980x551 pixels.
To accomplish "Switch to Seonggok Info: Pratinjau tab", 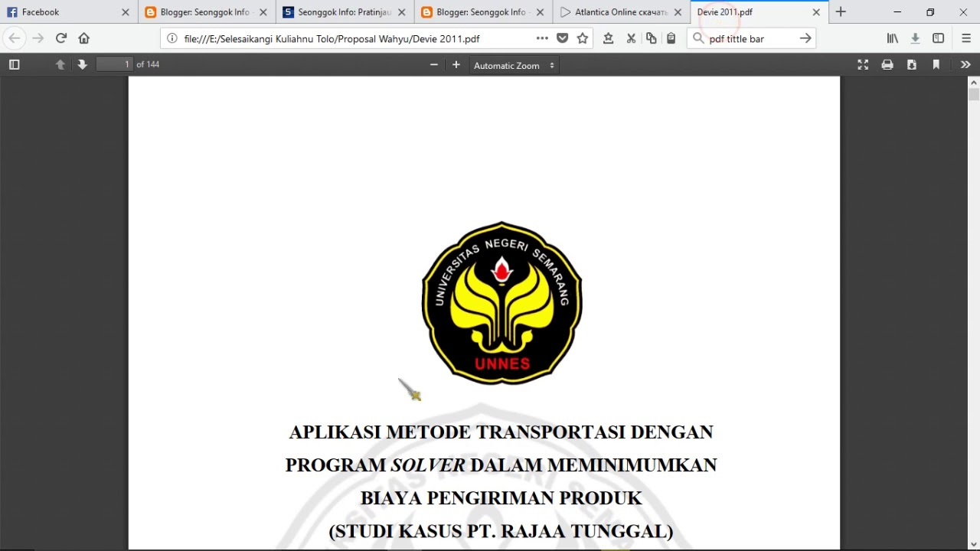I will point(345,12).
